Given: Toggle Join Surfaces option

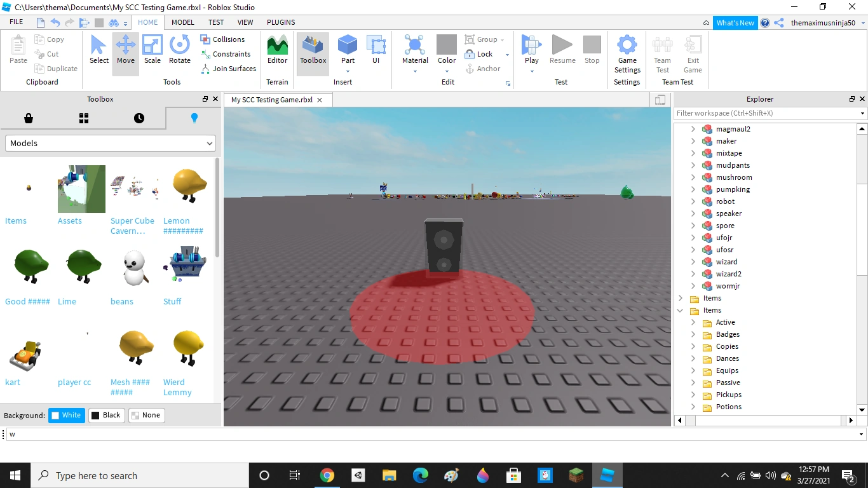Looking at the screenshot, I should point(229,69).
